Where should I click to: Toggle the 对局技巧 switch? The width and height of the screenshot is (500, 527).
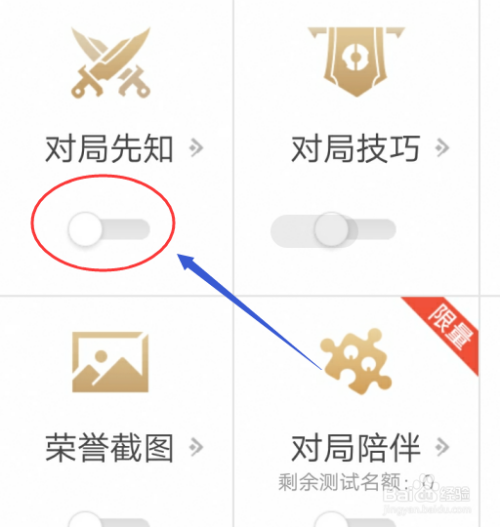tap(333, 230)
